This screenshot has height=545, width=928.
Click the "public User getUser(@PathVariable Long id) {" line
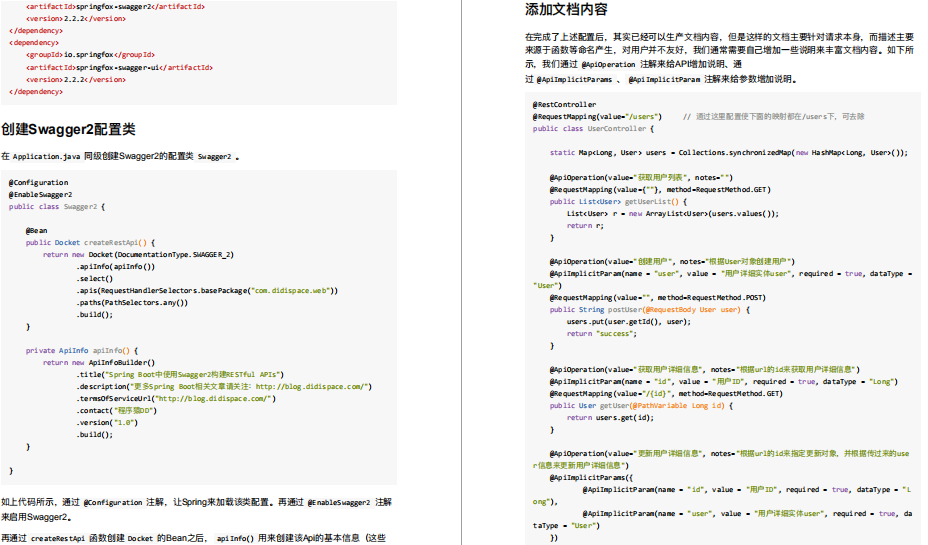641,405
